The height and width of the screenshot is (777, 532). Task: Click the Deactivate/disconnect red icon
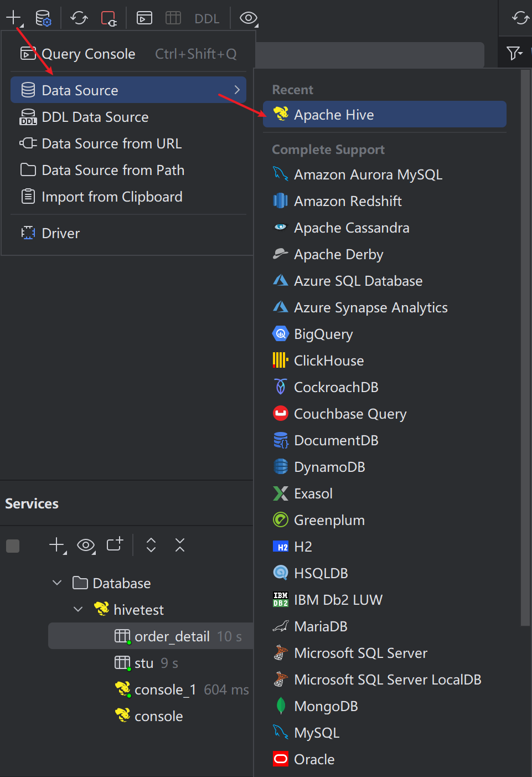109,18
